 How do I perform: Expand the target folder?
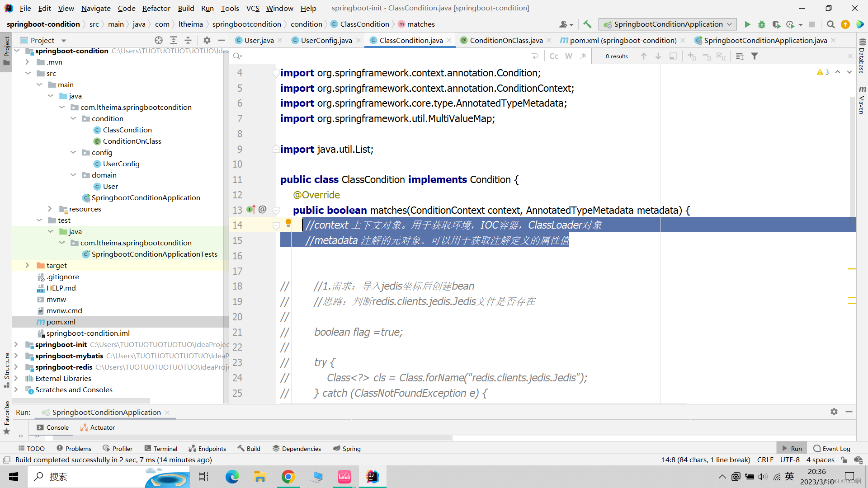coord(28,265)
